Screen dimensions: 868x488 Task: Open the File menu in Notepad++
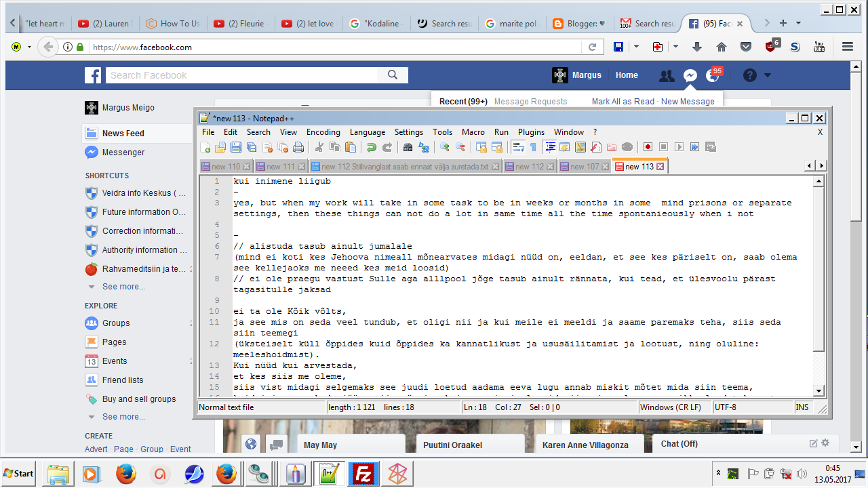click(x=208, y=132)
